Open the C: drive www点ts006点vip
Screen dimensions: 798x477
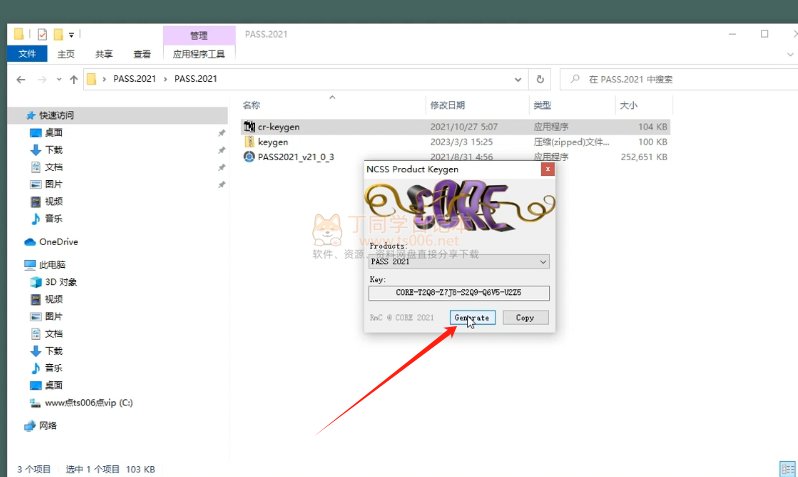(x=89, y=403)
